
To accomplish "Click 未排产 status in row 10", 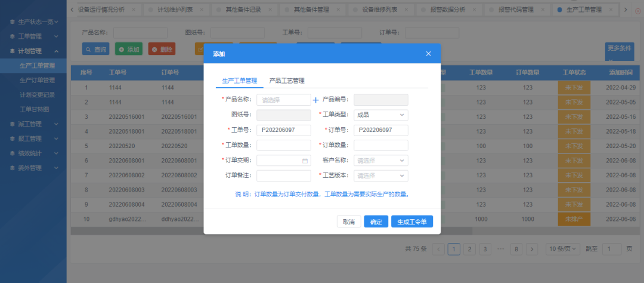I will coord(574,219).
